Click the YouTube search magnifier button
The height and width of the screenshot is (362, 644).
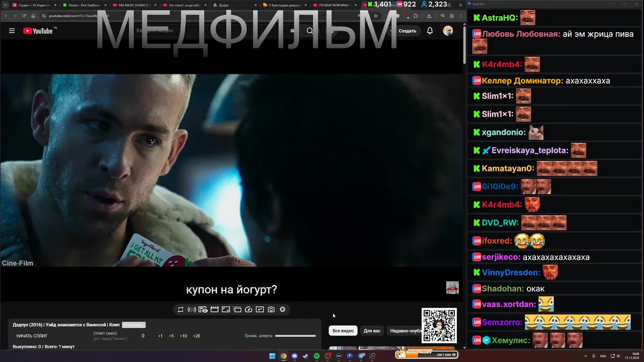coord(310,31)
